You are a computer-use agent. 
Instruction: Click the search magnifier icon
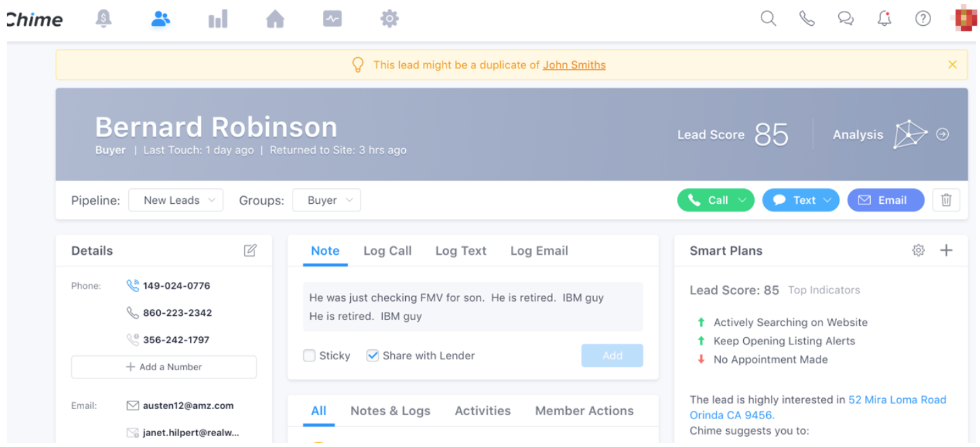(768, 19)
